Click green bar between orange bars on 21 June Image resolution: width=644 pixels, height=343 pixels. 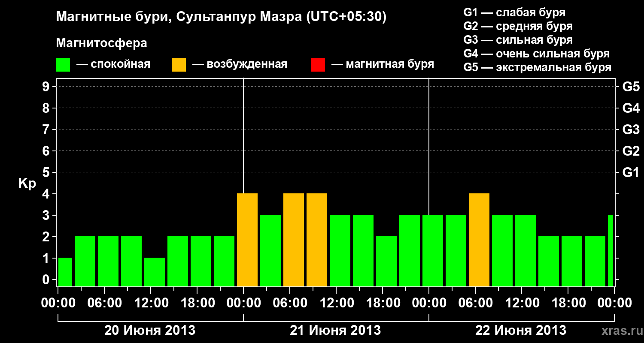tap(270, 250)
